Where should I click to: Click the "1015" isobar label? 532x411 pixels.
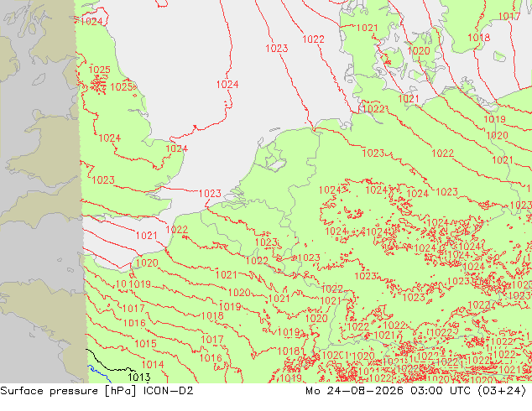pos(145,344)
